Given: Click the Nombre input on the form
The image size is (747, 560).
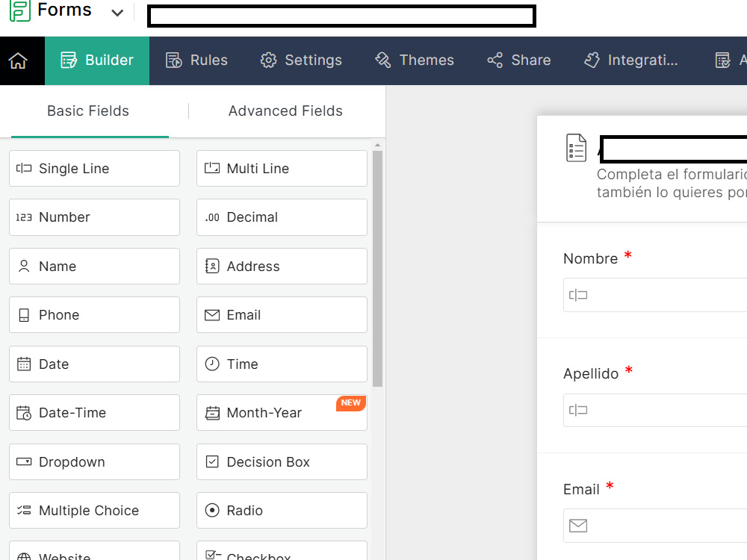Looking at the screenshot, I should [657, 295].
